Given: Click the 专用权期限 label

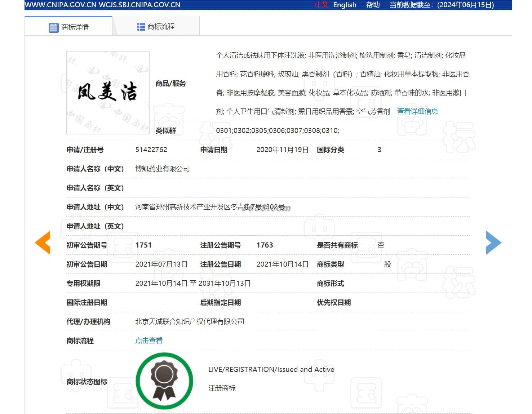Looking at the screenshot, I should [83, 283].
